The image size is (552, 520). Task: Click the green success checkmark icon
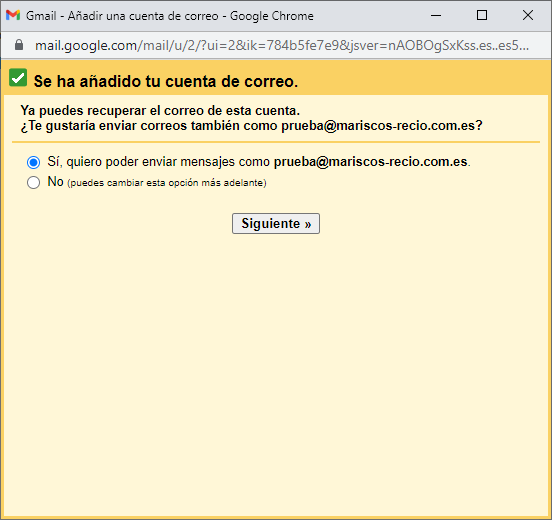pyautogui.click(x=18, y=77)
